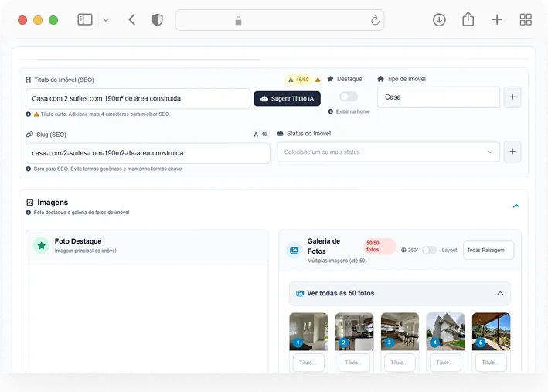Click the browser address bar

pos(280,20)
